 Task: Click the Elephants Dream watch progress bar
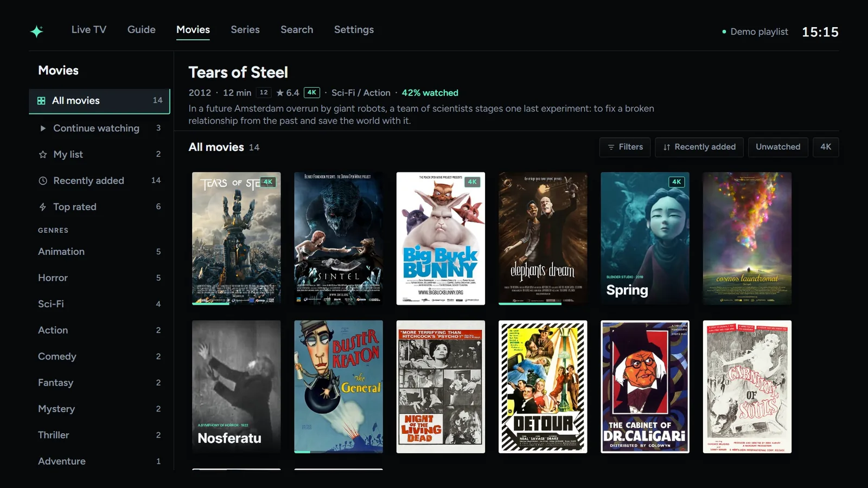tap(542, 304)
